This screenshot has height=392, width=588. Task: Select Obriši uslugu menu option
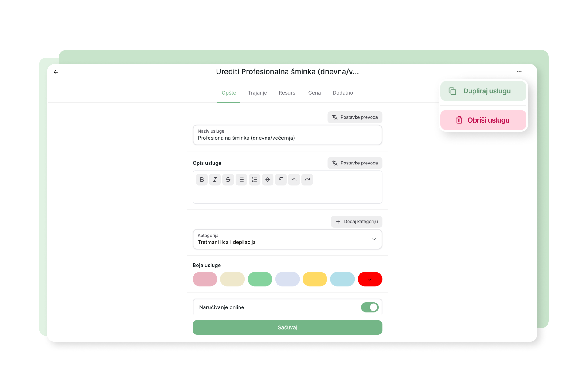click(483, 120)
